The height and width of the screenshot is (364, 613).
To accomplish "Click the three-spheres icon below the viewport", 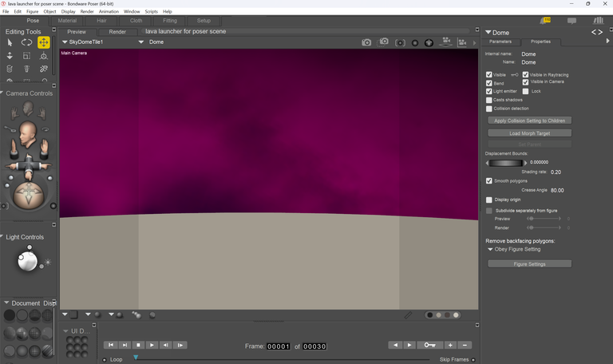I will click(136, 315).
